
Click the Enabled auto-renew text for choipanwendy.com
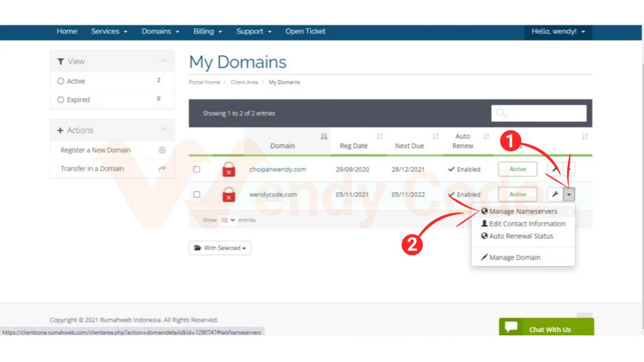click(x=468, y=169)
